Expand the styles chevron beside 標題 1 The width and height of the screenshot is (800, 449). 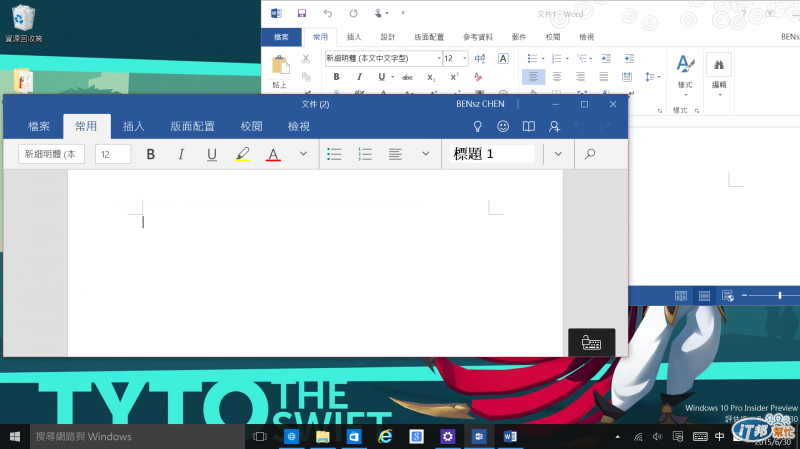tap(558, 154)
